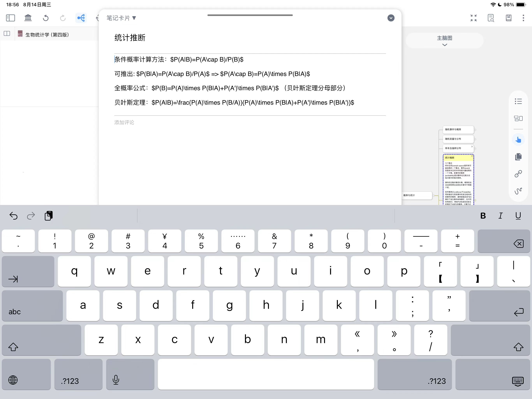Select the outline list view icon
Image resolution: width=532 pixels, height=399 pixels.
pyautogui.click(x=518, y=101)
